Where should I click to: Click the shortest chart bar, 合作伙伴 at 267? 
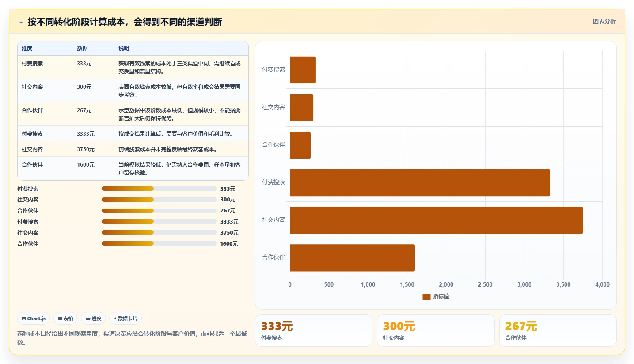(x=300, y=145)
